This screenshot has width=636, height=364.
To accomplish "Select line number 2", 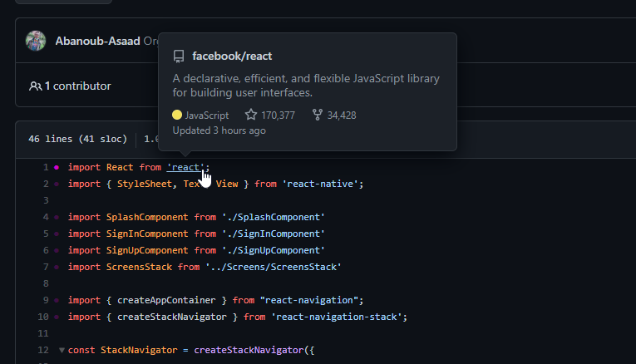I will click(x=46, y=184).
